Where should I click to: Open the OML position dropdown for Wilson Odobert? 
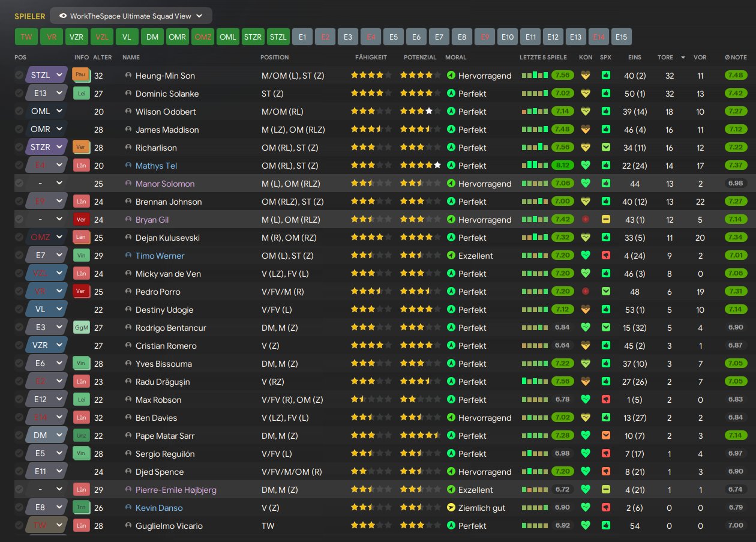[x=47, y=112]
